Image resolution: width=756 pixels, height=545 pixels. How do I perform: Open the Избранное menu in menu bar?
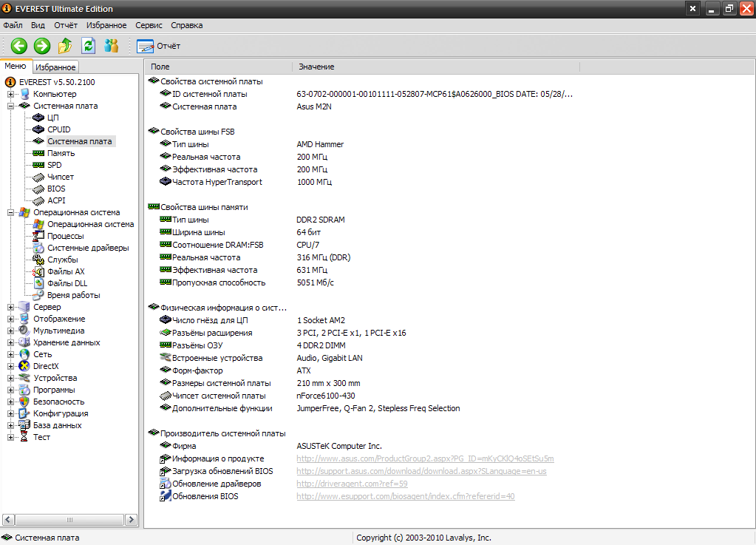[106, 25]
